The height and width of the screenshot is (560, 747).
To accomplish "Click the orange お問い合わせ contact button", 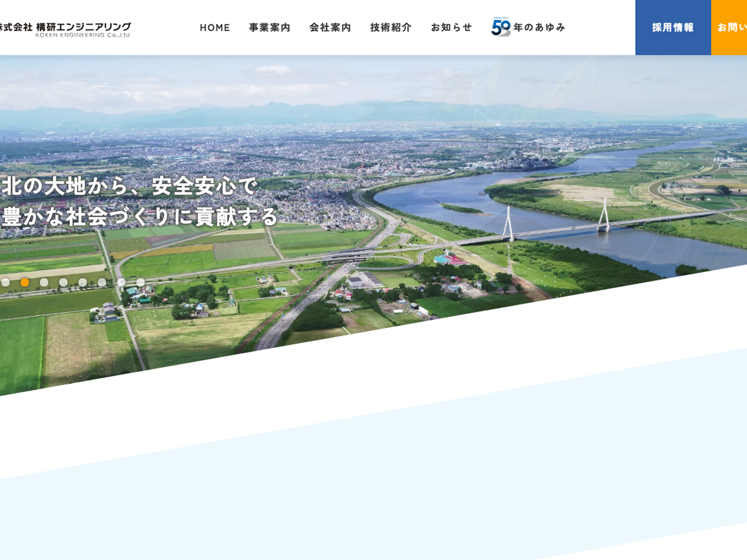I will coord(730,27).
